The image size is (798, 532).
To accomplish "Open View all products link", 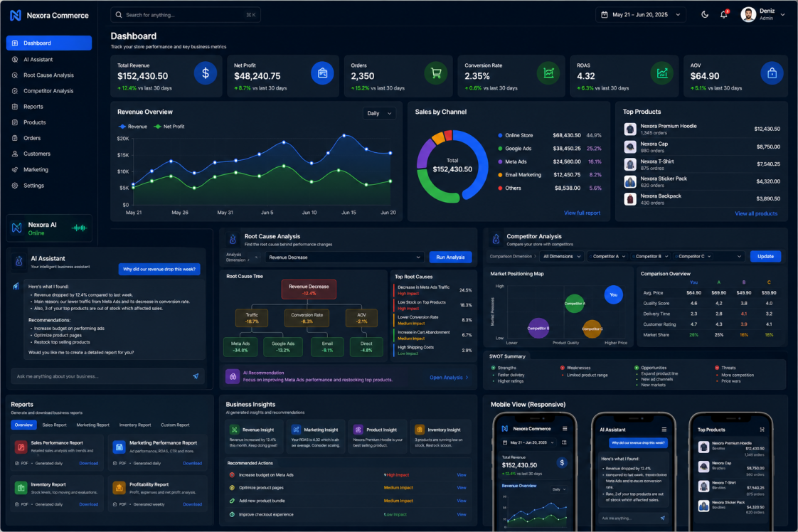I will click(756, 213).
